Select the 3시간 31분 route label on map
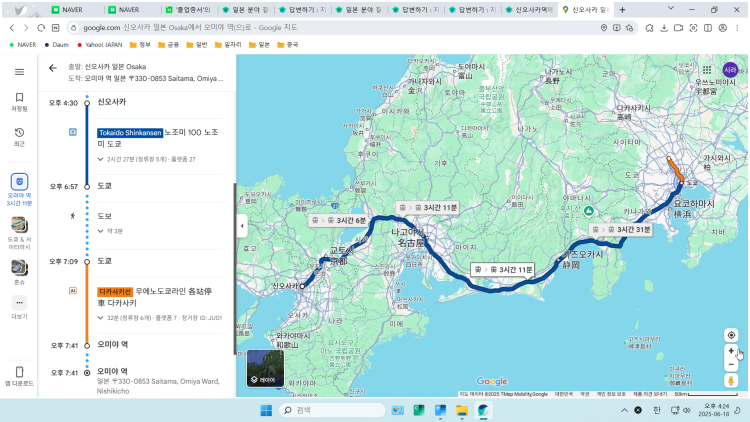 [621, 230]
